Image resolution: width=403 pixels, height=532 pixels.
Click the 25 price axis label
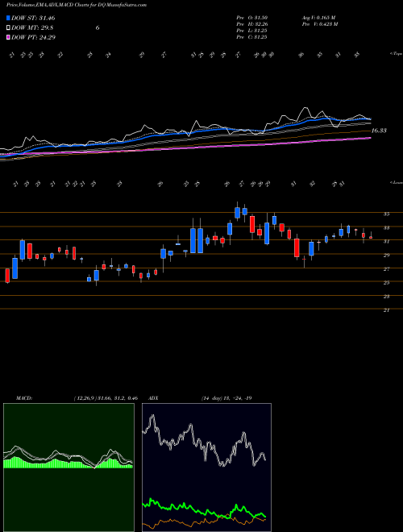point(386,283)
